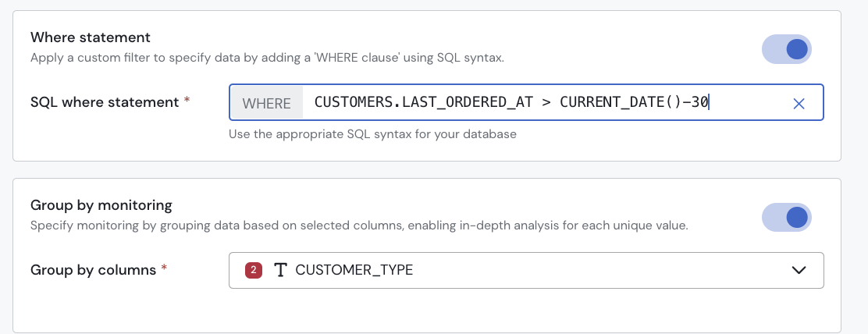
Task: Open the Group by columns dropdown
Action: [525, 270]
